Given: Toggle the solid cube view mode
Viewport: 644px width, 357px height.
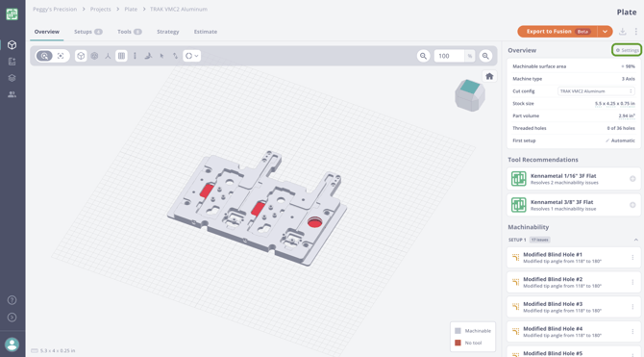Looking at the screenshot, I should coord(81,56).
